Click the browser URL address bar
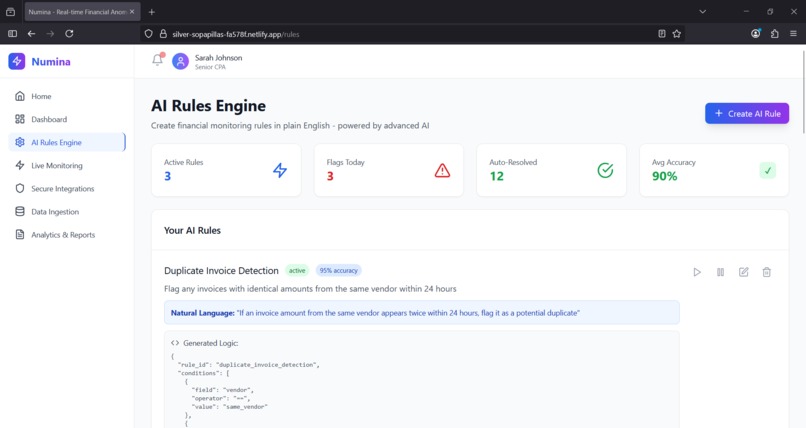 (411, 34)
